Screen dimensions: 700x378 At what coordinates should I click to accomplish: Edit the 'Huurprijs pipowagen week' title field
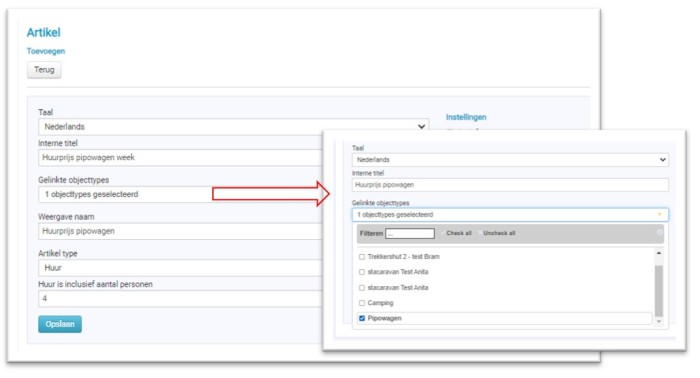[x=181, y=158]
